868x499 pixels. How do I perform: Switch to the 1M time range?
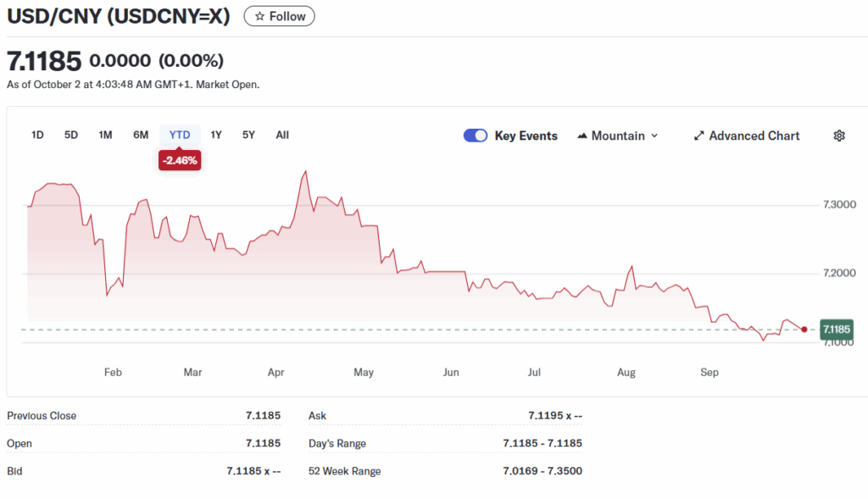tap(105, 135)
